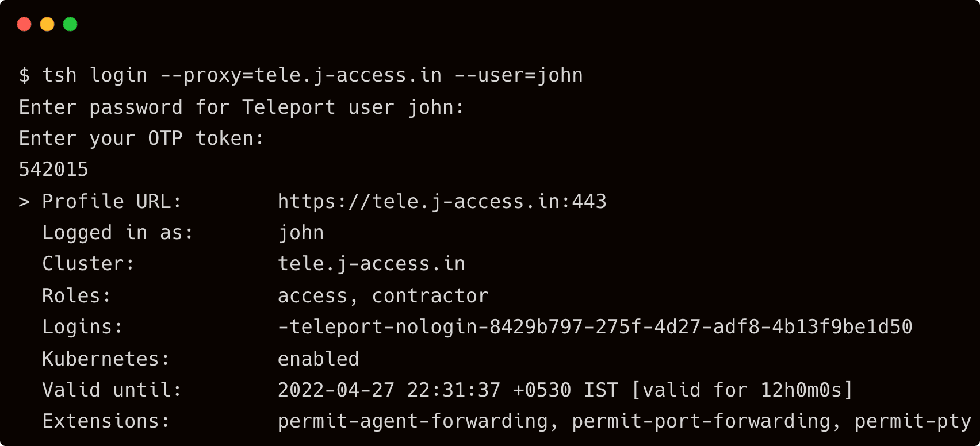Click the cluster name tele.j-access.in
The width and height of the screenshot is (980, 446).
pos(371,263)
